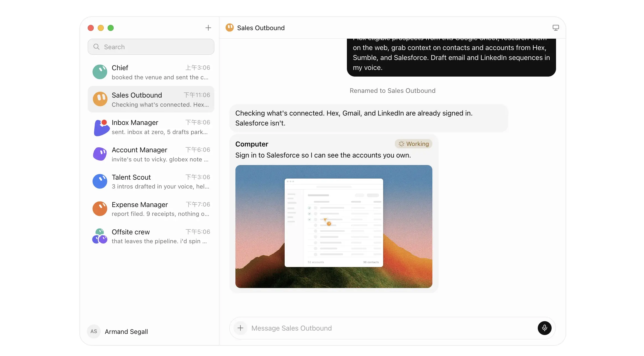The image size is (644, 356).
Task: Open the Expense Manager conversation
Action: pyautogui.click(x=151, y=209)
